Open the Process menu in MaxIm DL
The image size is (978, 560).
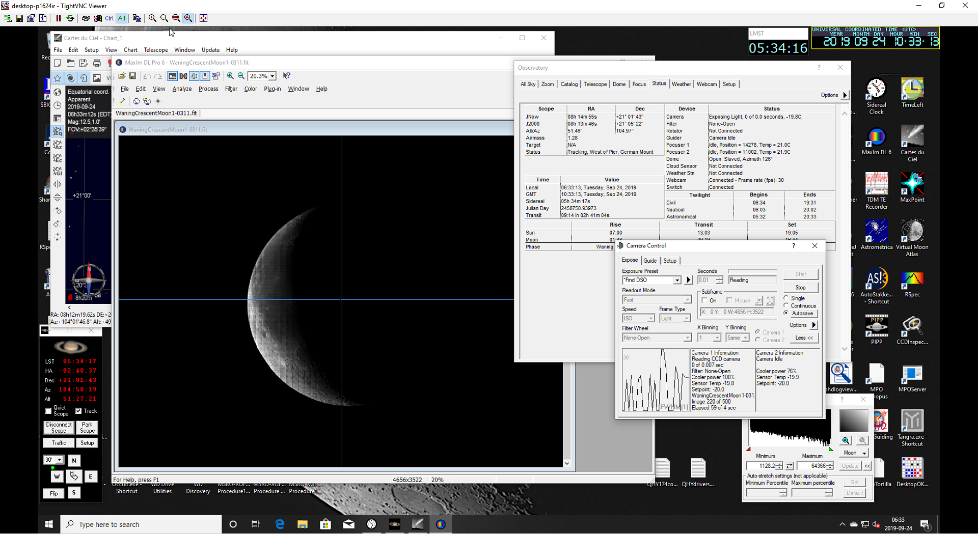coord(208,89)
